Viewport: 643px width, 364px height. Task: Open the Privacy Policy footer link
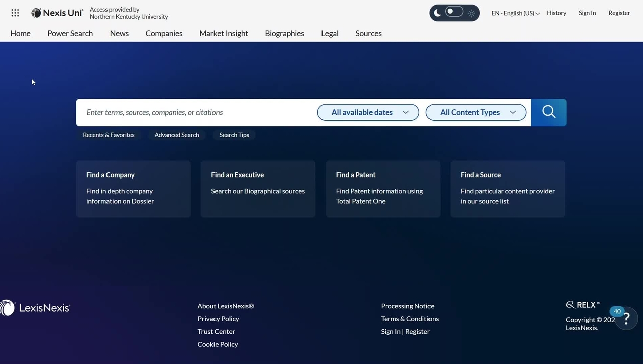[218, 319]
